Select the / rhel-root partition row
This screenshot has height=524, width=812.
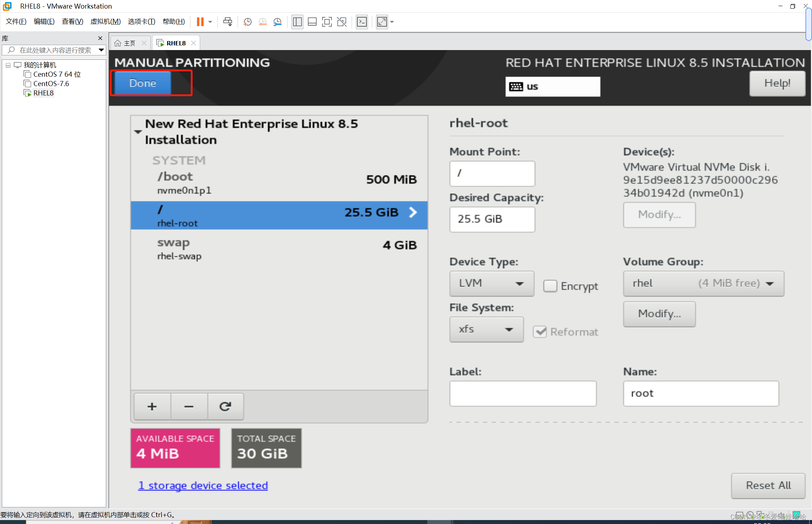279,215
